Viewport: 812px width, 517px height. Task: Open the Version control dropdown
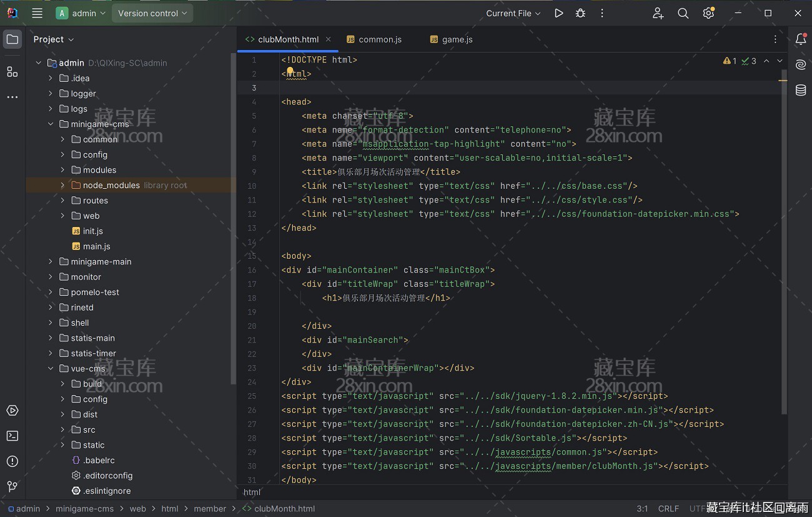tap(152, 13)
